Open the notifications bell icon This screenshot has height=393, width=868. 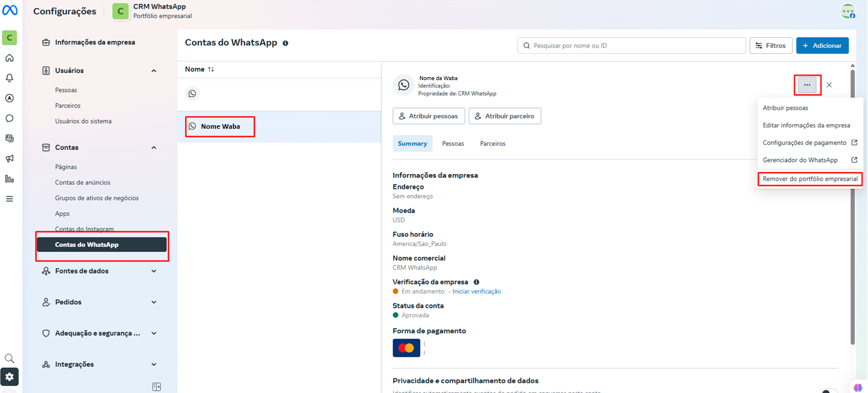9,78
